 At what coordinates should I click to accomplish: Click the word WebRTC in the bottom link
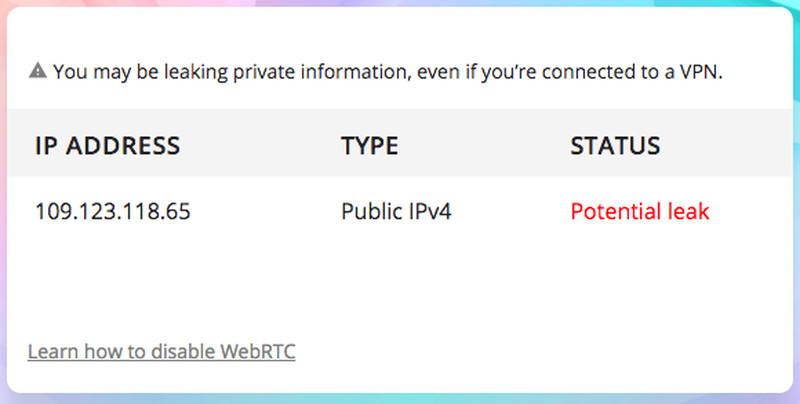coord(258,351)
